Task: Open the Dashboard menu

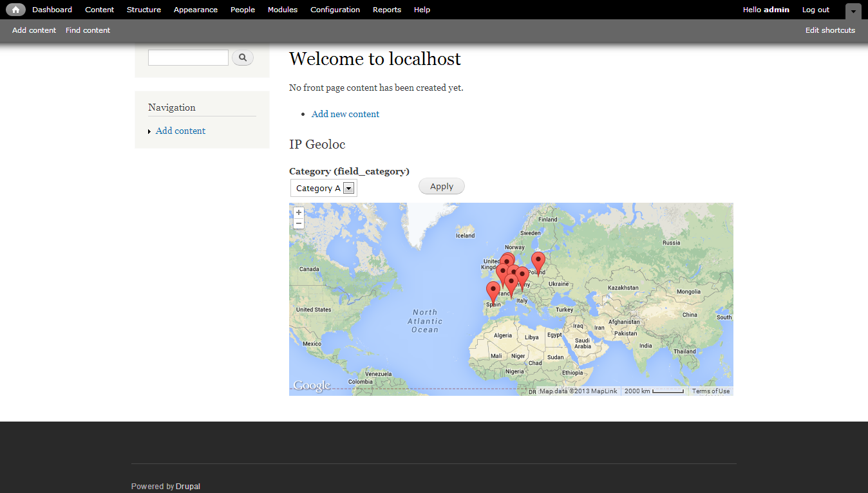Action: tap(52, 9)
